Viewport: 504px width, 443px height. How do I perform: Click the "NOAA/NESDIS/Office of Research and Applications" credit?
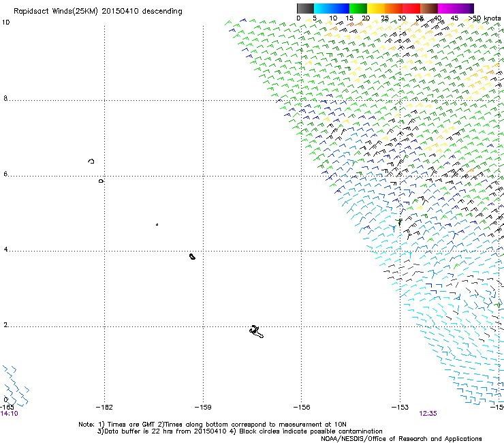(401, 439)
